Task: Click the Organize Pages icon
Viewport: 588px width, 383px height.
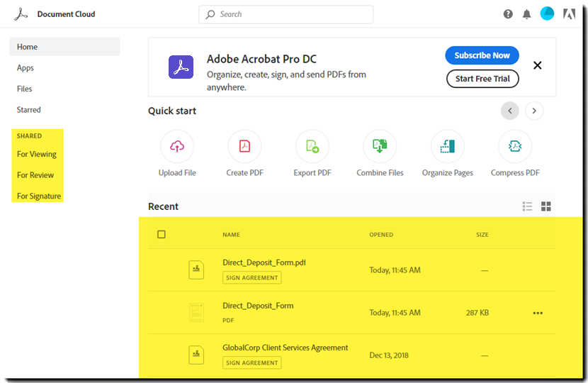Action: coord(447,146)
